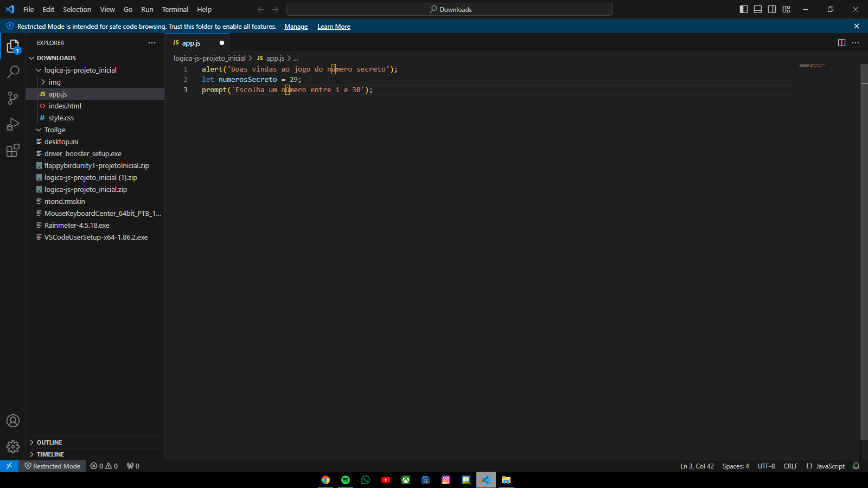Click the ports forwarded indicator in status bar
Viewport: 868px width, 488px height.
click(x=133, y=466)
